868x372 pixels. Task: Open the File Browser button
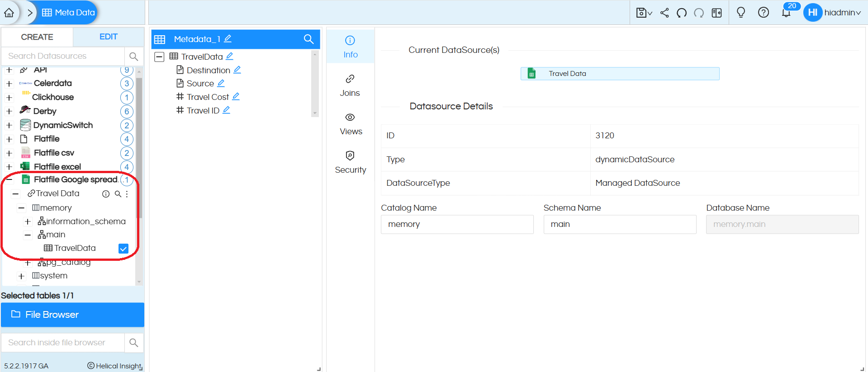72,315
